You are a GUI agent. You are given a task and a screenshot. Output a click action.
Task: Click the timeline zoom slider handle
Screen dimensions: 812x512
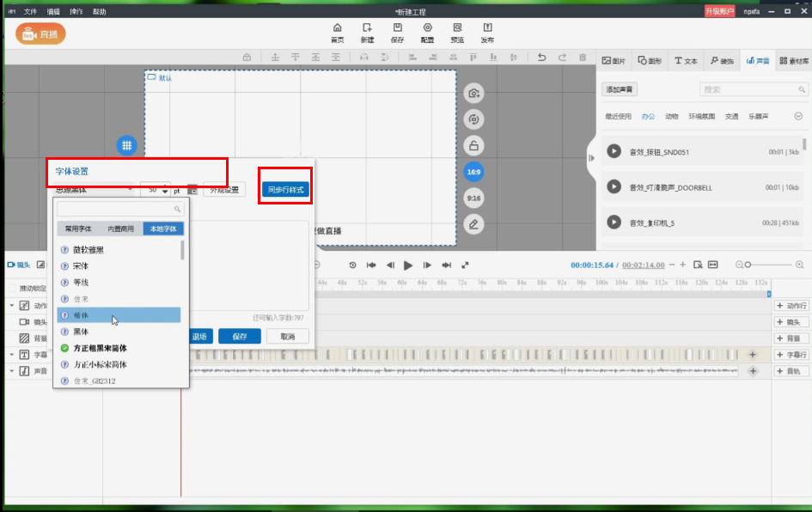(748, 265)
